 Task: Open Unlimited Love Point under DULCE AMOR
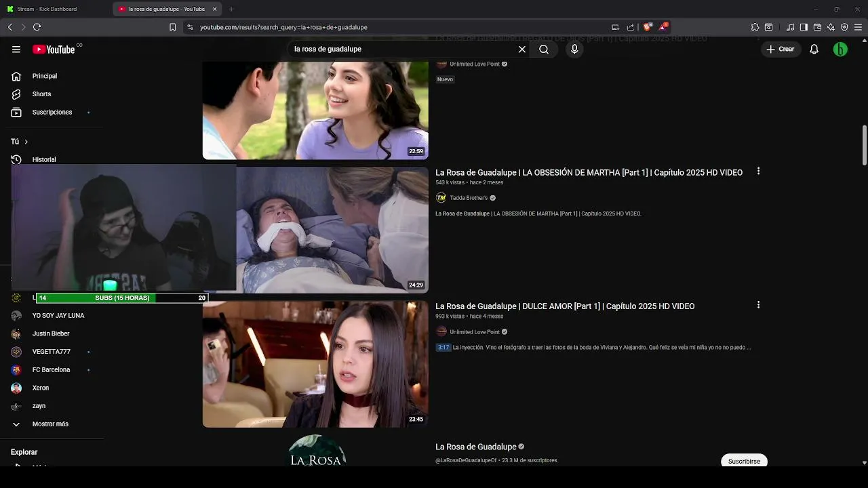[475, 332]
